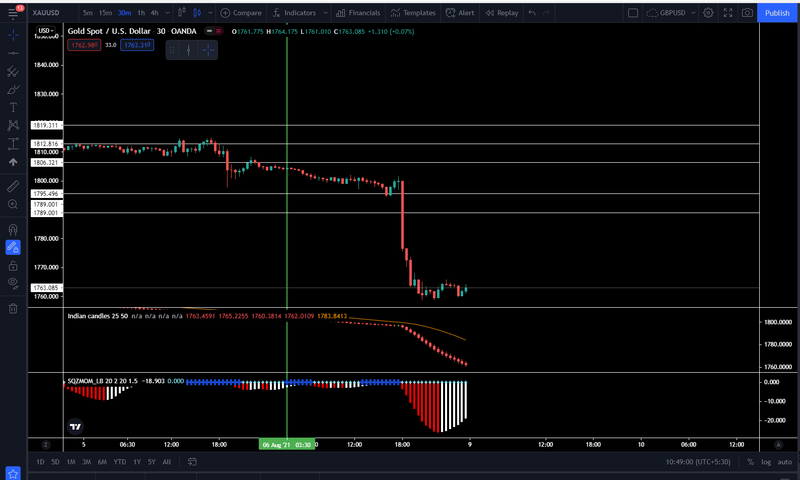Open the Financials panel

[x=358, y=13]
